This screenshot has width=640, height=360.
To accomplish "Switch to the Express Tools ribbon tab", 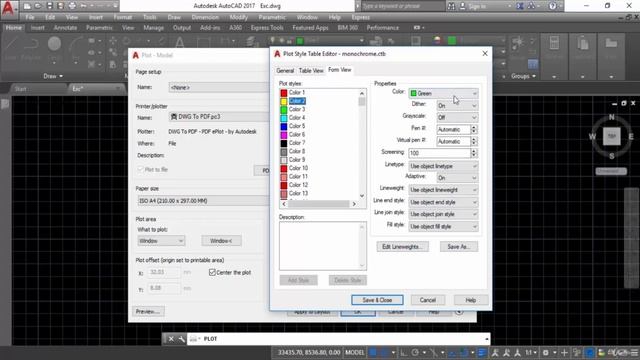I will tap(267, 28).
